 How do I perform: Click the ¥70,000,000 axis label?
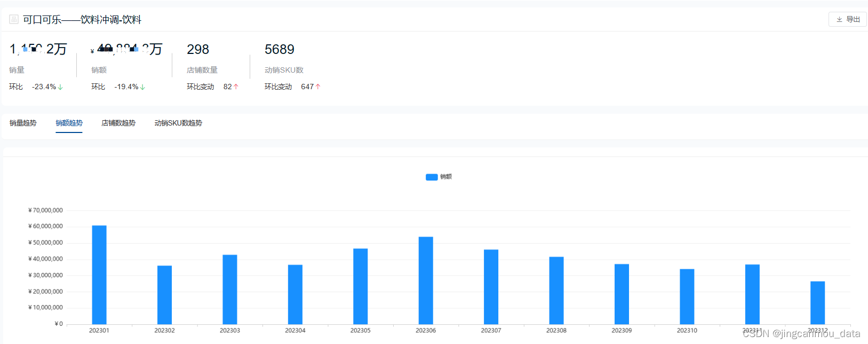[x=45, y=210]
